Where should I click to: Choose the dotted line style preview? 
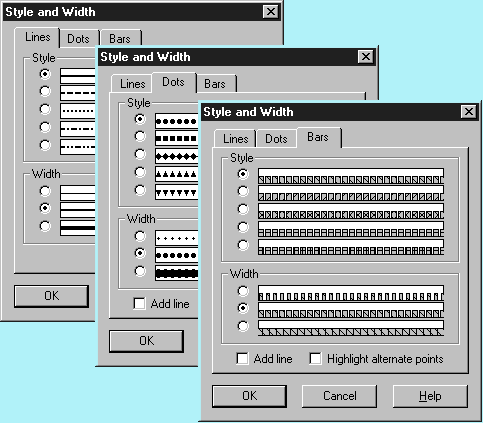click(78, 111)
